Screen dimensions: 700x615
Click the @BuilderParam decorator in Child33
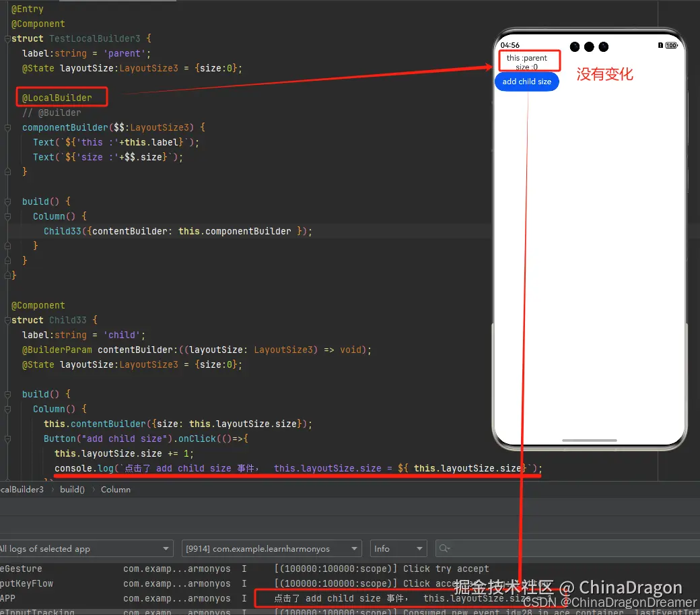click(x=57, y=350)
